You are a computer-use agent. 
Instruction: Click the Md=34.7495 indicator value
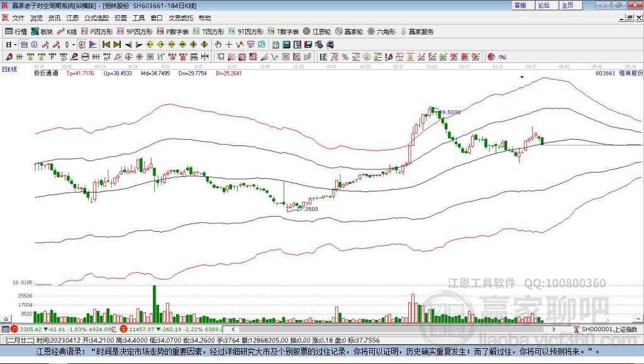coord(155,73)
